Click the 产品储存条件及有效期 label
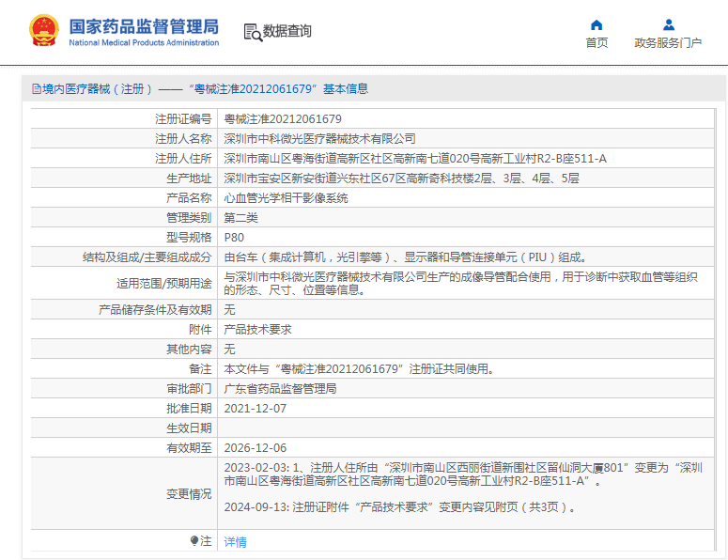This screenshot has height=560, width=728. (x=155, y=309)
